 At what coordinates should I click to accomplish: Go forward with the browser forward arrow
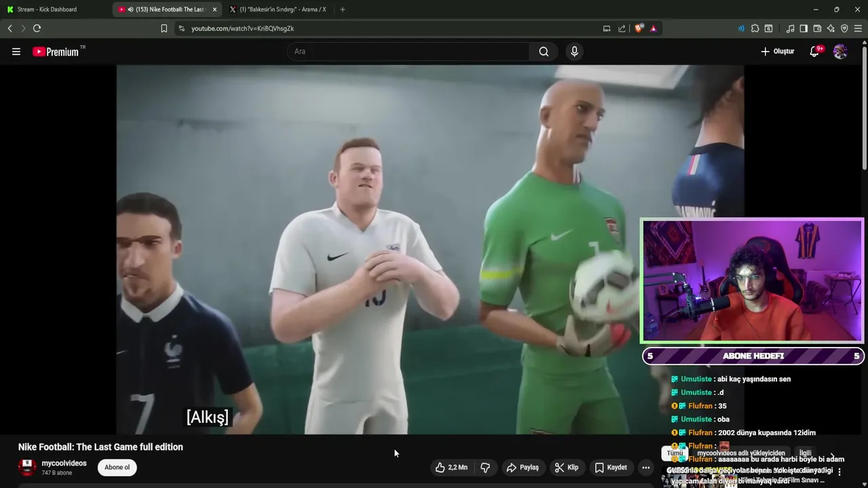[23, 28]
